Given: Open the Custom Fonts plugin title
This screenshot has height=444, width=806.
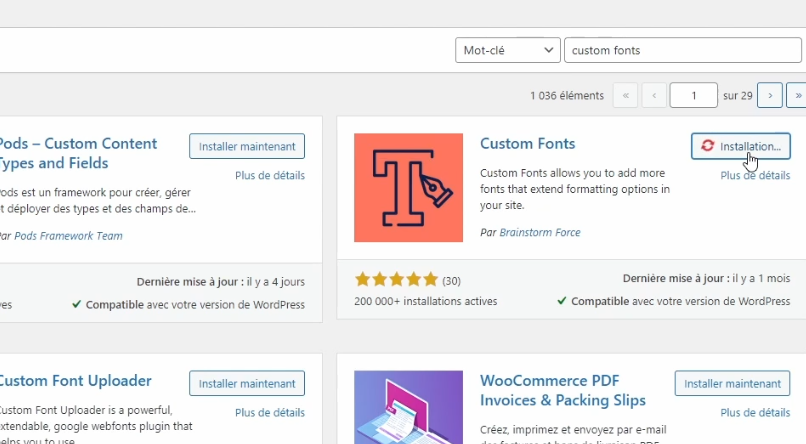Looking at the screenshot, I should pyautogui.click(x=527, y=144).
